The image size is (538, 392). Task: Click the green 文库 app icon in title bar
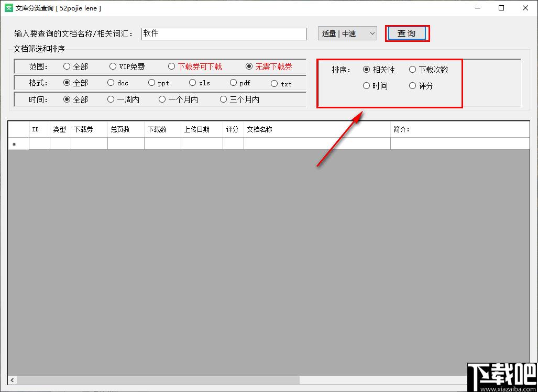8,8
